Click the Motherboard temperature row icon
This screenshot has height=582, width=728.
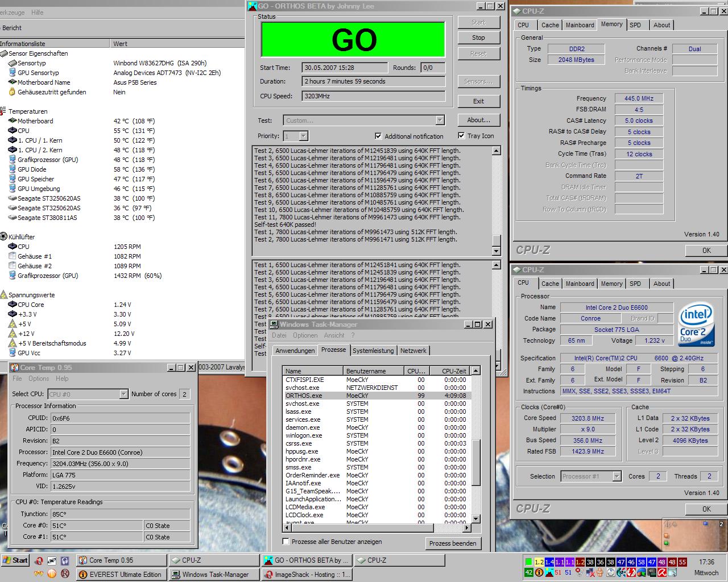pos(13,121)
